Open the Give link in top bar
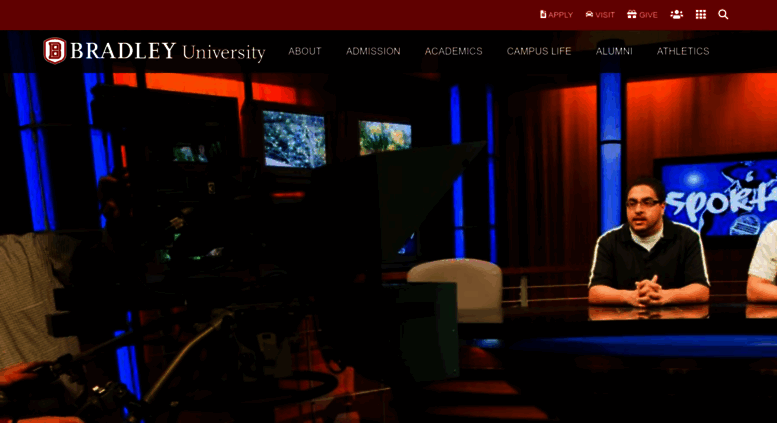This screenshot has width=777, height=423. coord(642,15)
